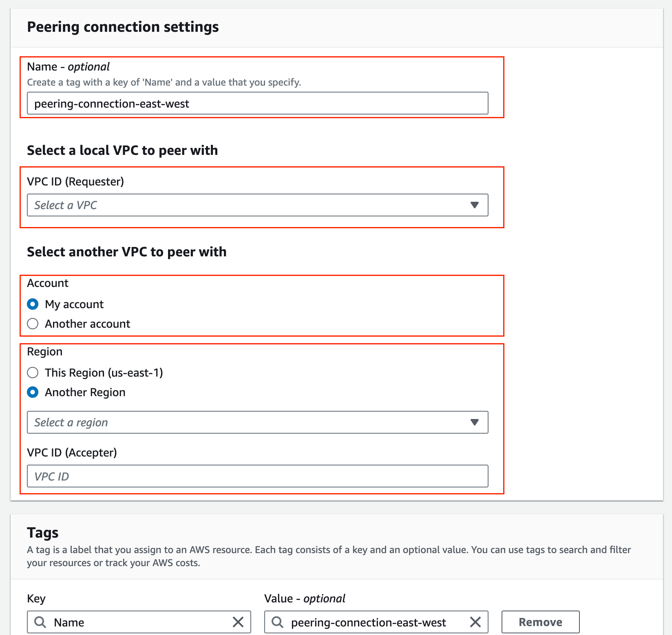This screenshot has width=672, height=635.
Task: Focus the VPC ID (Accepter) input field
Action: click(x=257, y=476)
